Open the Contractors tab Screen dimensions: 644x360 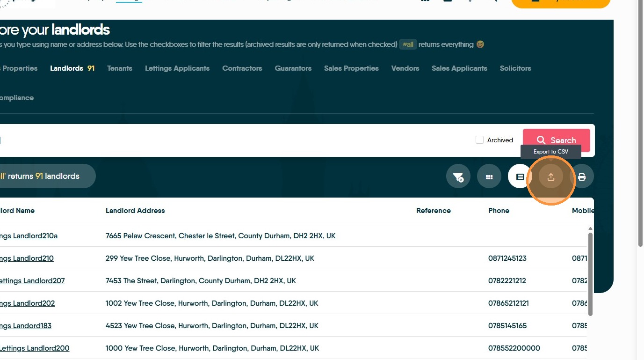242,68
